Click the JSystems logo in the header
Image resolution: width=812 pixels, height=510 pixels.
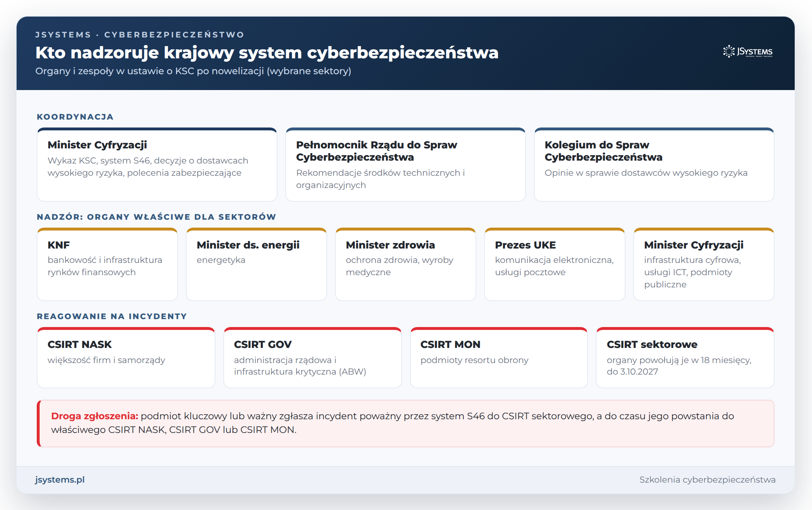click(748, 52)
